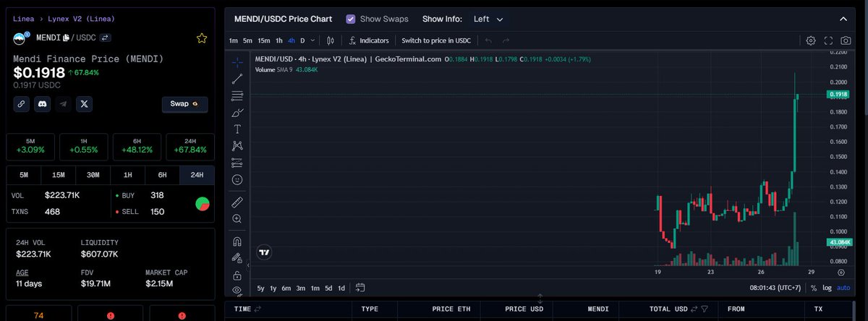Image resolution: width=868 pixels, height=321 pixels.
Task: Collapse the price chart panel
Action: pyautogui.click(x=842, y=19)
